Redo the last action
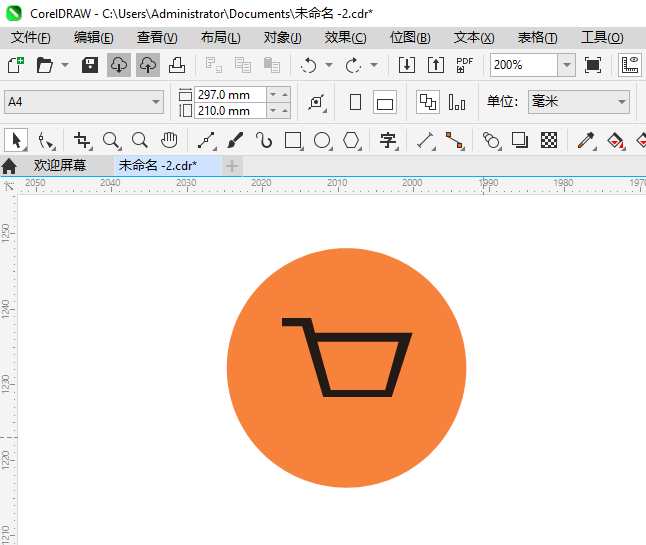 pyautogui.click(x=353, y=65)
